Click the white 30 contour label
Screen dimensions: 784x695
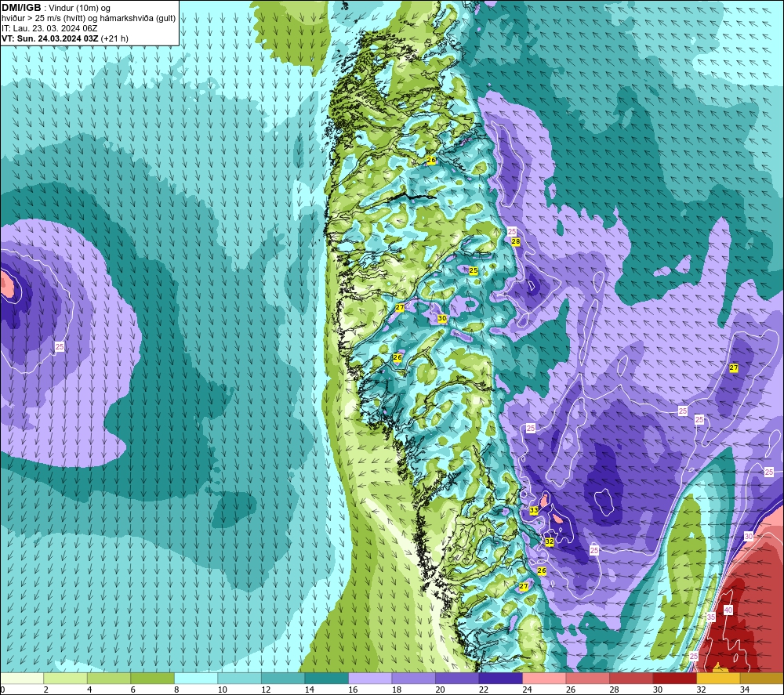click(x=749, y=536)
